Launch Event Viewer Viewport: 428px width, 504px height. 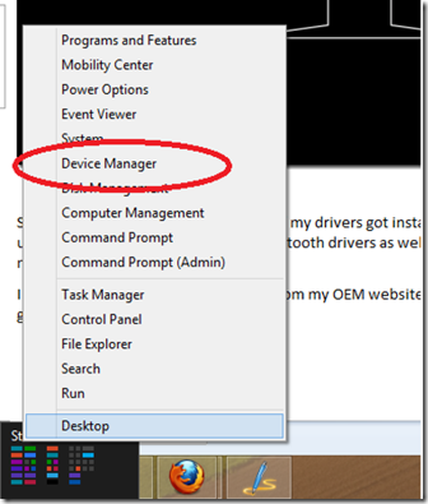99,114
